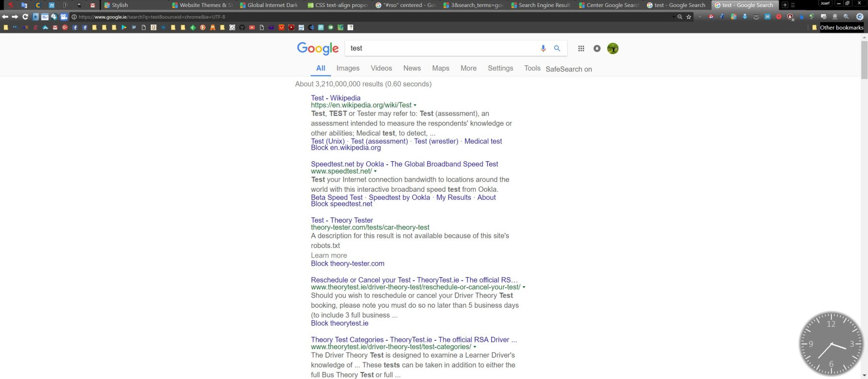Click the blue magnifier search button
The width and height of the screenshot is (868, 379).
557,48
